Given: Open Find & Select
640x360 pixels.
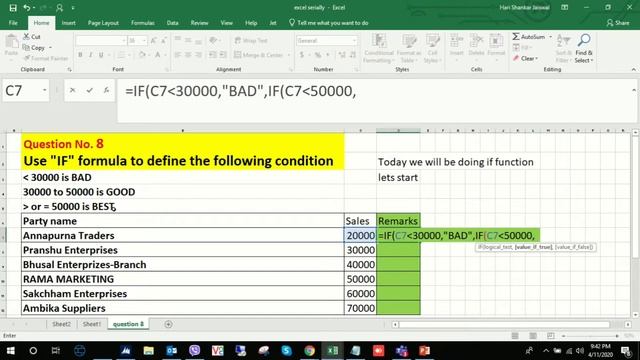Looking at the screenshot, I should [x=584, y=48].
